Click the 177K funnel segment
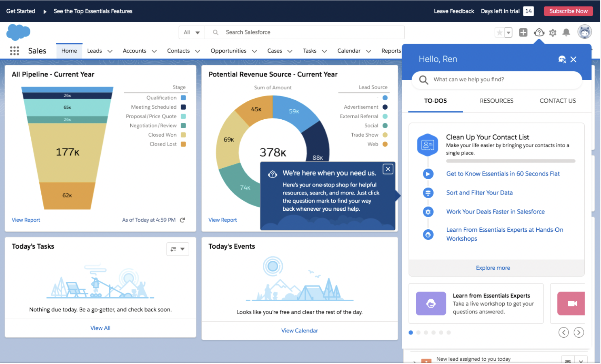The width and height of the screenshot is (601, 364). [68, 152]
